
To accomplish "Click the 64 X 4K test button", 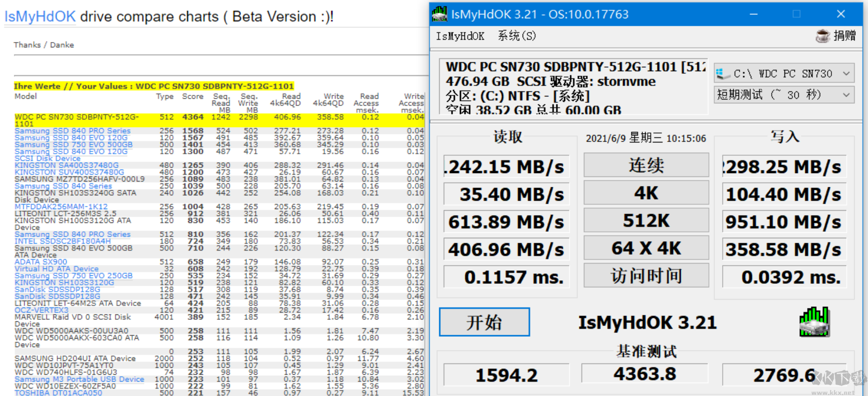I will [646, 248].
